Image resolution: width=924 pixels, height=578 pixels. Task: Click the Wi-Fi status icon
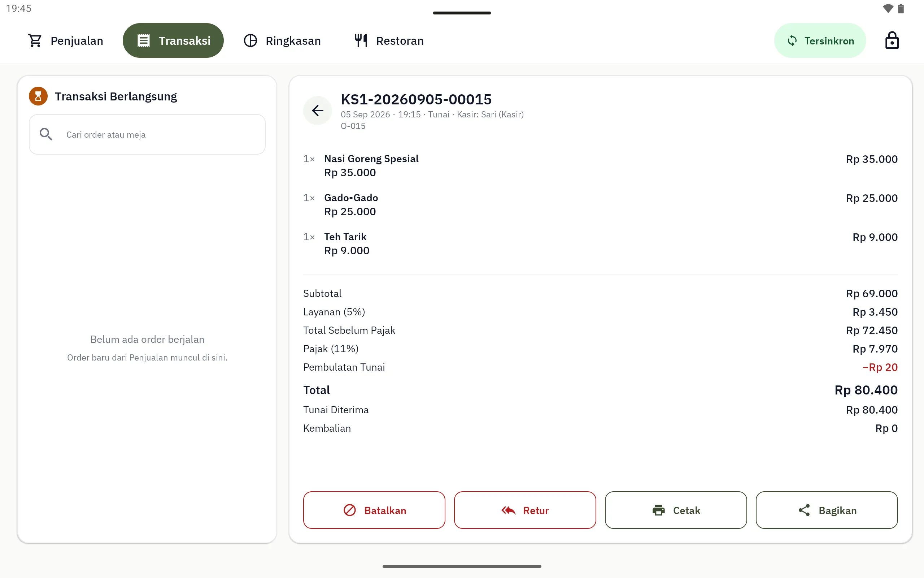pos(888,8)
